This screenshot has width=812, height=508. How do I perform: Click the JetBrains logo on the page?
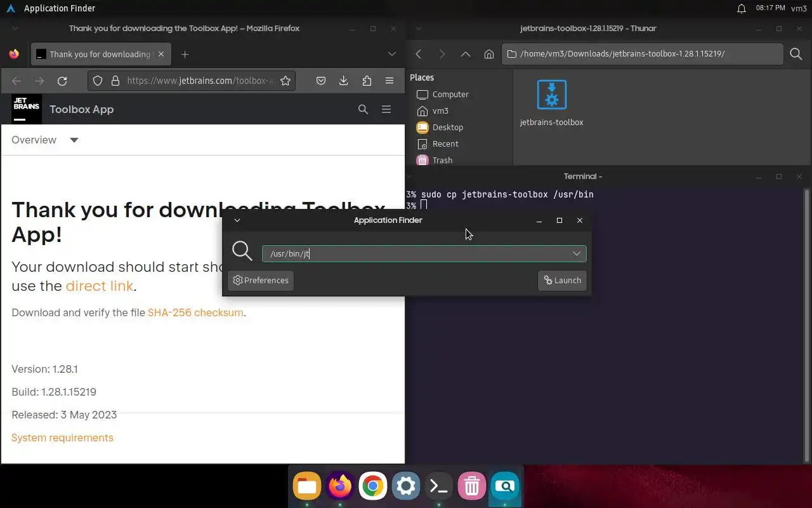click(x=27, y=109)
